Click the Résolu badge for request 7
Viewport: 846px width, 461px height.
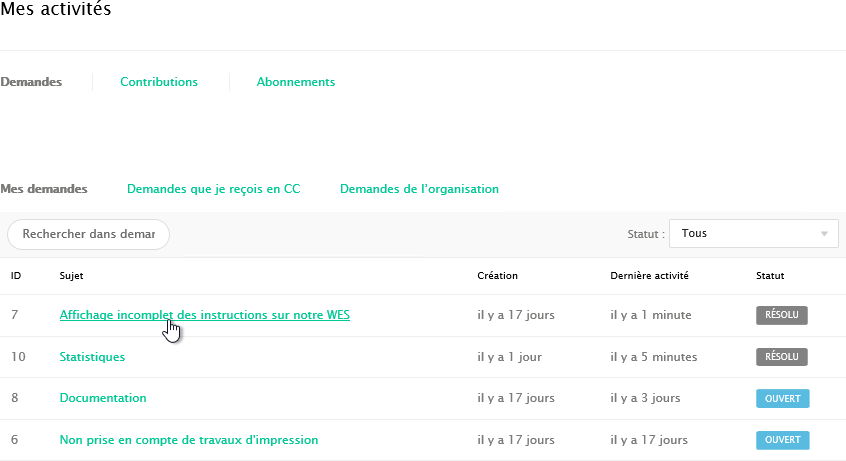(x=781, y=315)
